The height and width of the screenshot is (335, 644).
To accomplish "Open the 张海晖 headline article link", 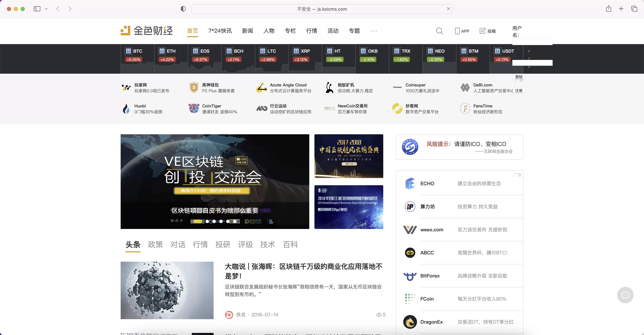I will (x=304, y=271).
